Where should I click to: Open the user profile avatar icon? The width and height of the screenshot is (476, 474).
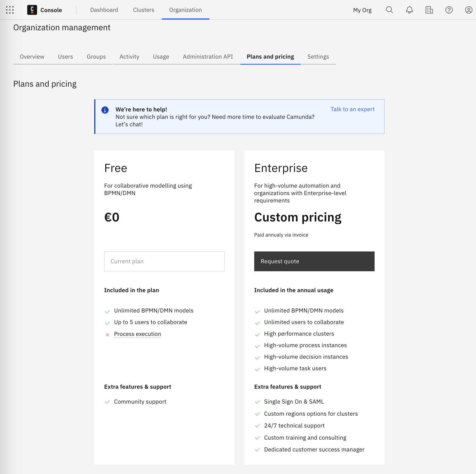[469, 10]
